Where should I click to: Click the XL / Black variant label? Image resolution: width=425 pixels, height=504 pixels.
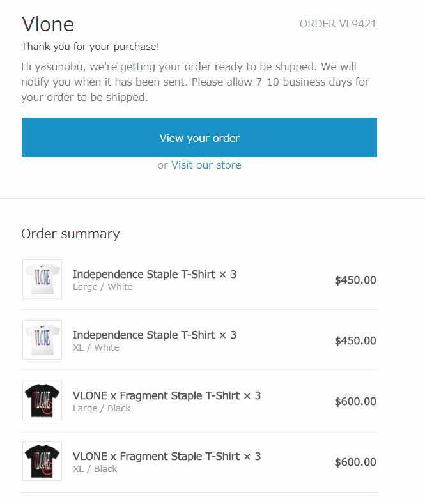(95, 469)
